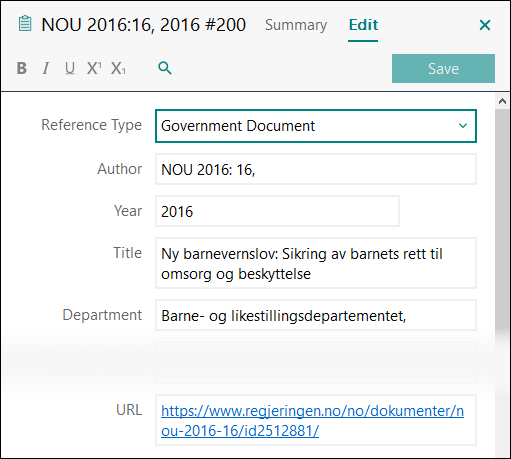Open the regjeringen.no URL link
This screenshot has height=459, width=511.
pos(312,421)
